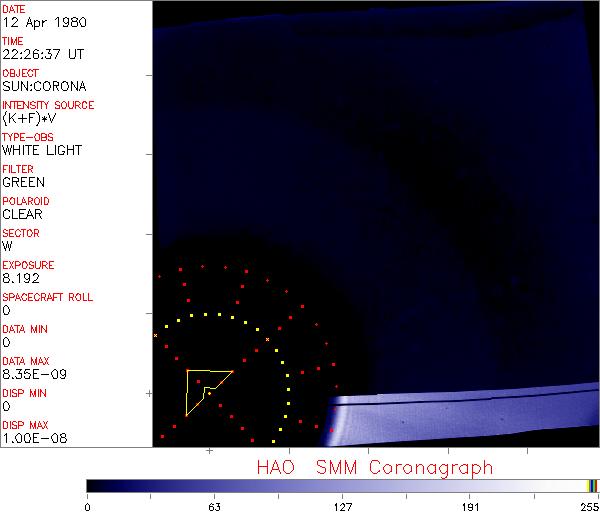
Task: Click the HAO SMM Coronagraph title
Action: [375, 467]
